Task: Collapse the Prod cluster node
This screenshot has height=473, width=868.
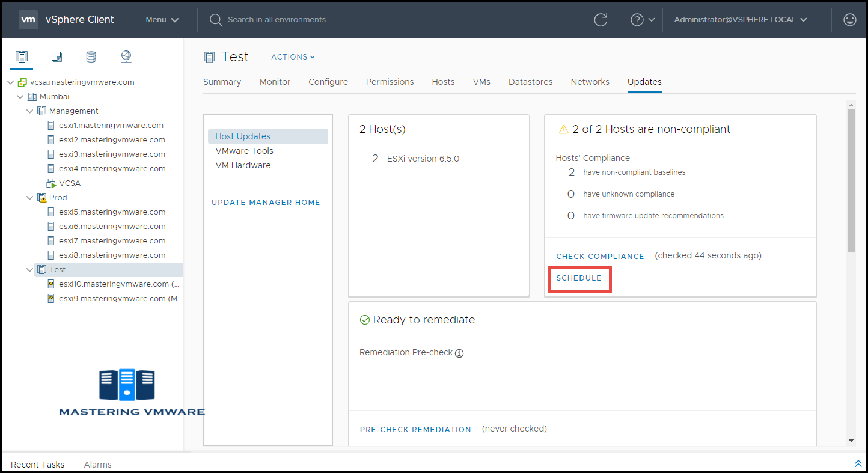Action: 30,198
